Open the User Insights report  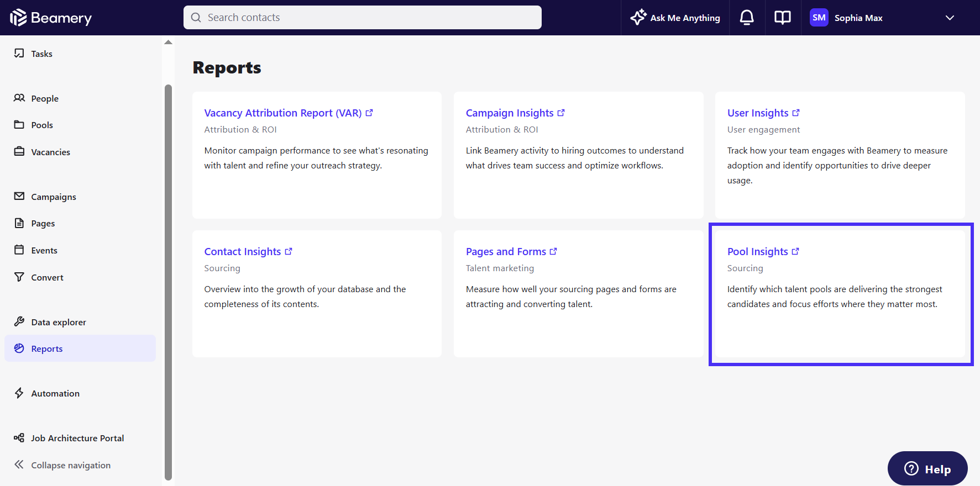click(758, 113)
